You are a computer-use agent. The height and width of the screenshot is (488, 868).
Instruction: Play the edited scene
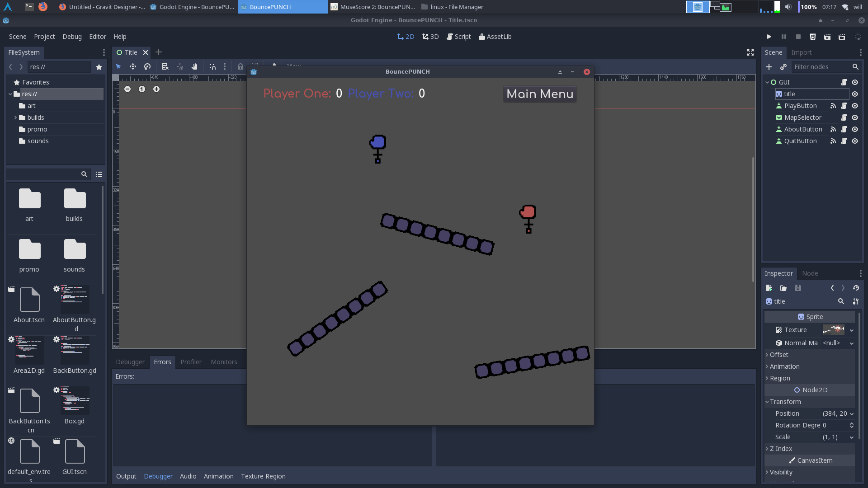point(827,37)
